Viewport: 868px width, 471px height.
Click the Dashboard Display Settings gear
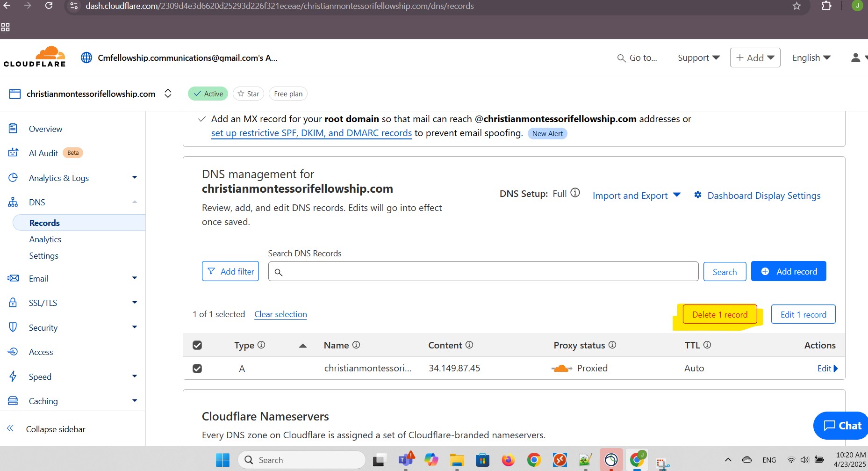click(x=698, y=195)
